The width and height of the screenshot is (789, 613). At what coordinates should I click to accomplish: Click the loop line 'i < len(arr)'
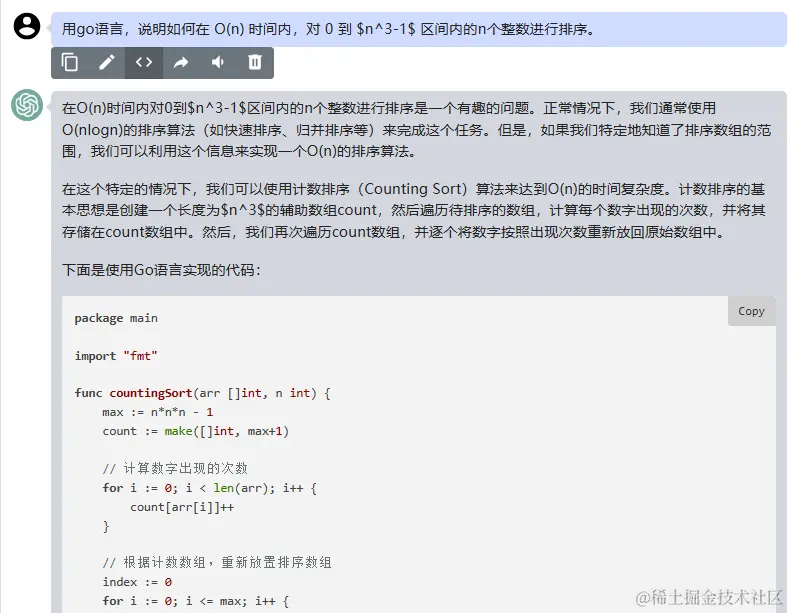[209, 488]
